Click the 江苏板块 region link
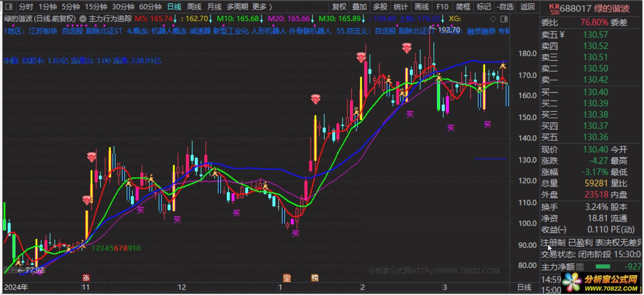This screenshot has width=644, height=295. click(x=43, y=31)
